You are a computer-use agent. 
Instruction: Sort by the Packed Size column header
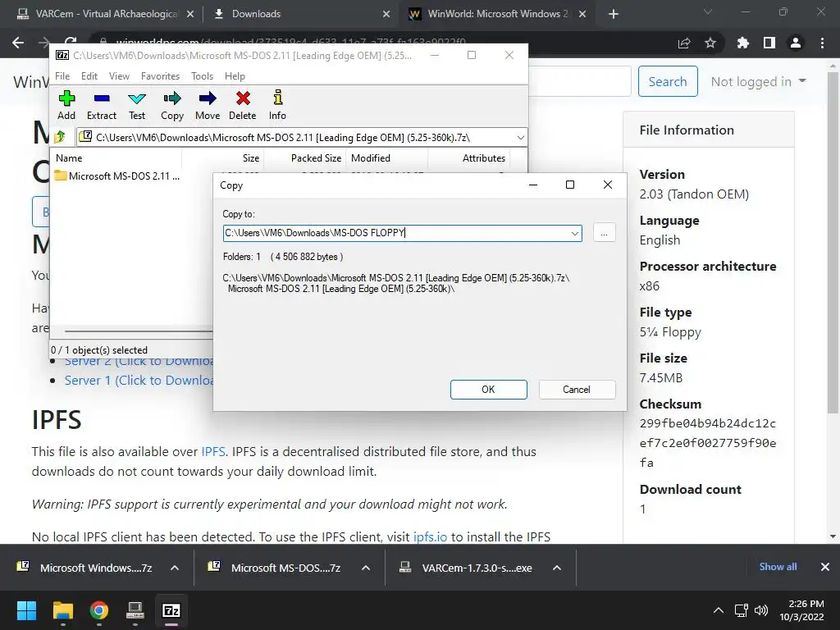[x=305, y=158]
